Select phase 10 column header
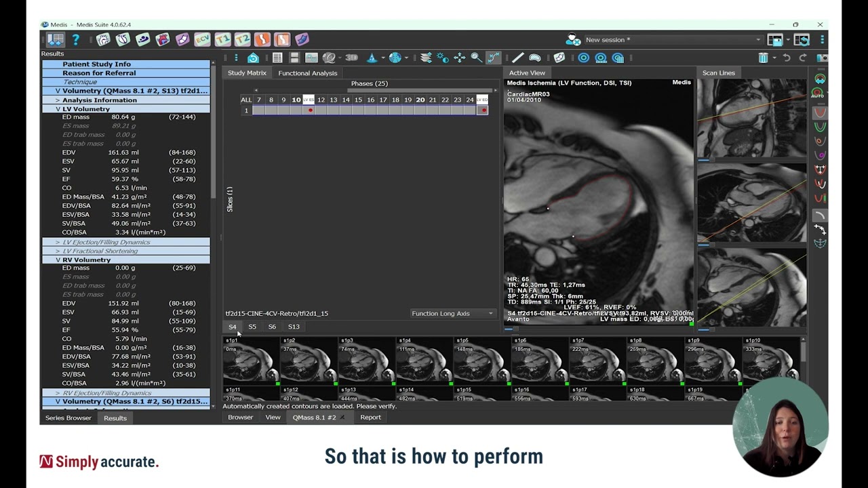 tap(296, 100)
